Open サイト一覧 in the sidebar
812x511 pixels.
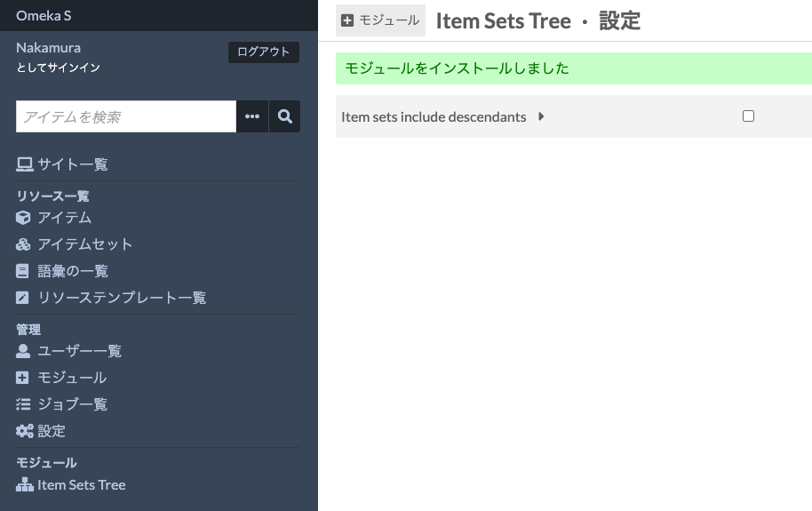(73, 164)
